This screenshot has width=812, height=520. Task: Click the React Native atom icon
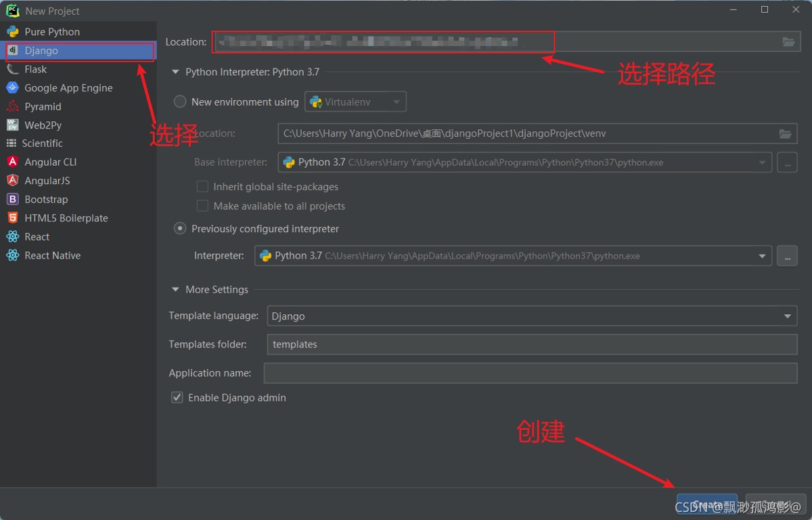(x=13, y=255)
